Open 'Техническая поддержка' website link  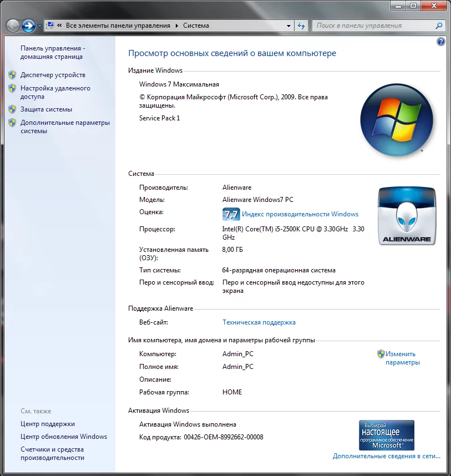coord(259,322)
